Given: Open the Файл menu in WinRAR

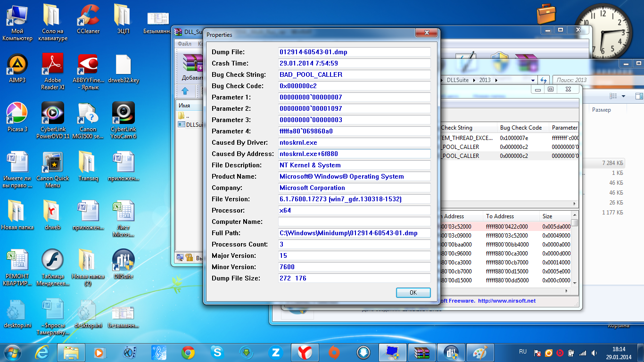Looking at the screenshot, I should click(184, 44).
